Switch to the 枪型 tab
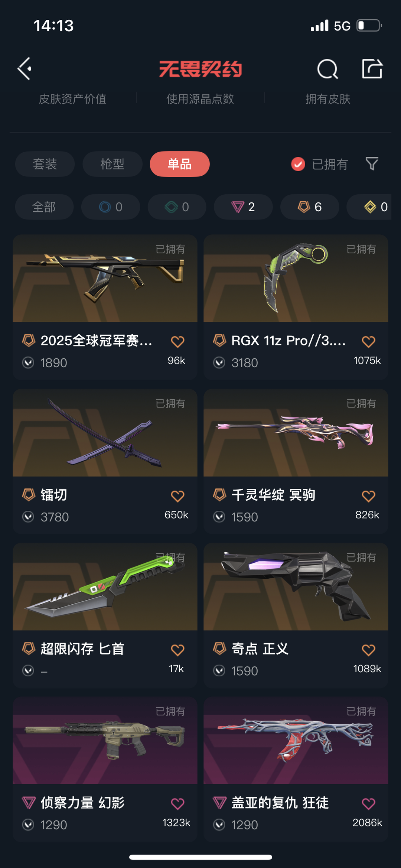 (x=113, y=164)
